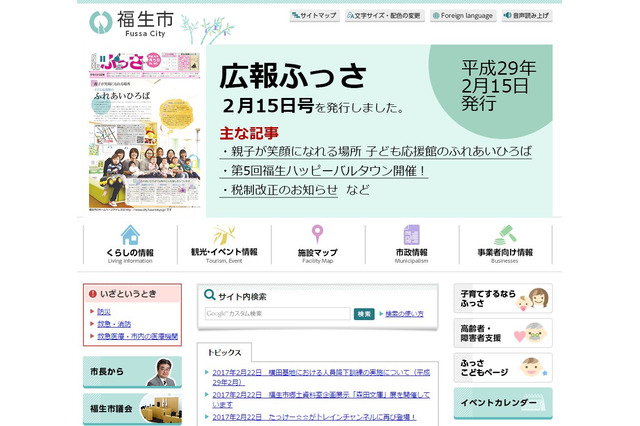The width and height of the screenshot is (640, 426).
Task: Open the 救急・消防 link
Action: pyautogui.click(x=114, y=324)
